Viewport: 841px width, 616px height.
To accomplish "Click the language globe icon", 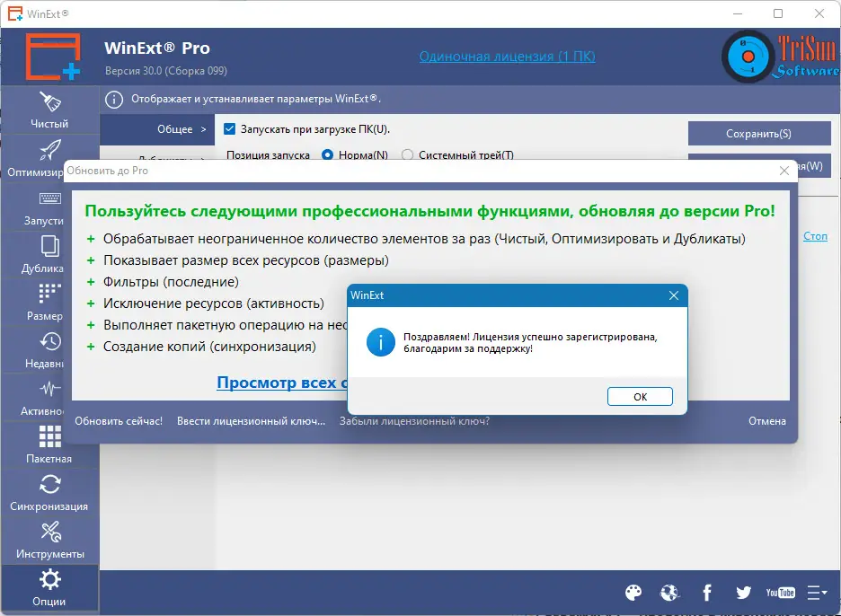I will [x=670, y=593].
